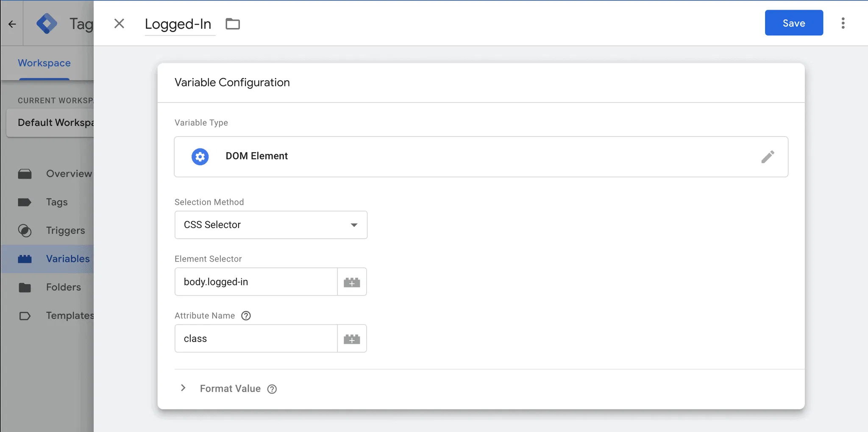Click the pencil icon to edit variable type
This screenshot has height=432, width=868.
tap(768, 157)
